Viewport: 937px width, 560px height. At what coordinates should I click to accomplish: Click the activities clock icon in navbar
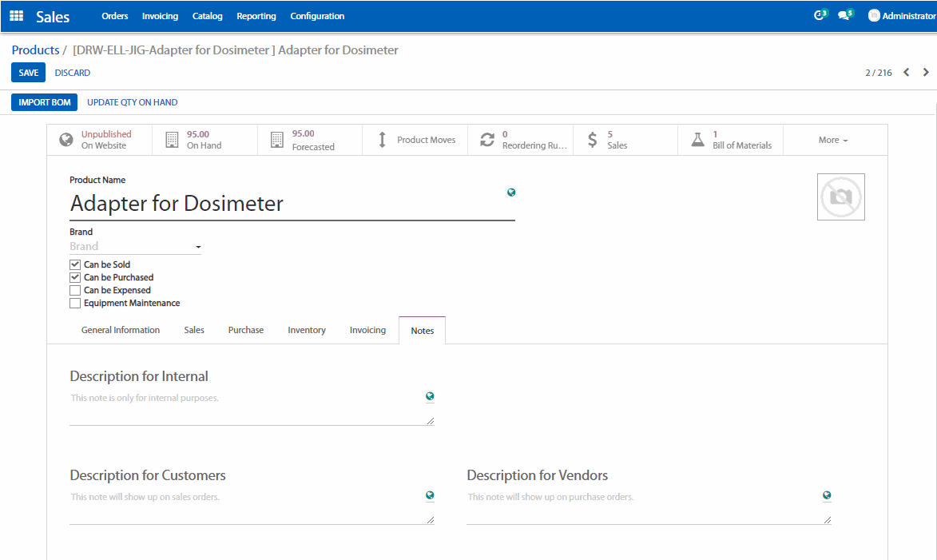(819, 16)
